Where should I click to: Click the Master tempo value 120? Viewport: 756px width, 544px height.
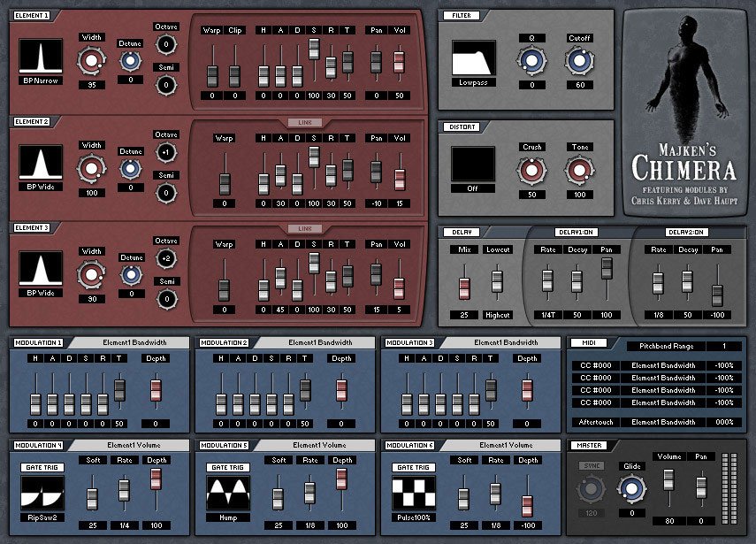[x=592, y=513]
